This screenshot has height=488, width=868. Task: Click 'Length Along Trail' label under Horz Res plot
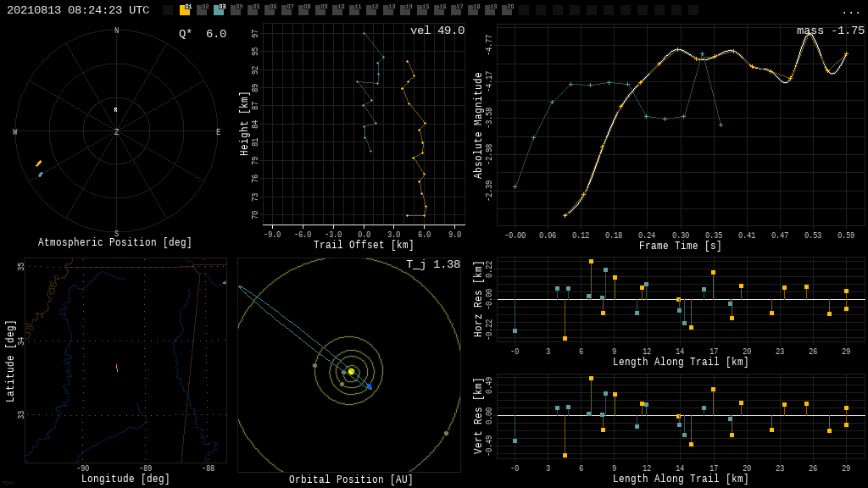681,362
